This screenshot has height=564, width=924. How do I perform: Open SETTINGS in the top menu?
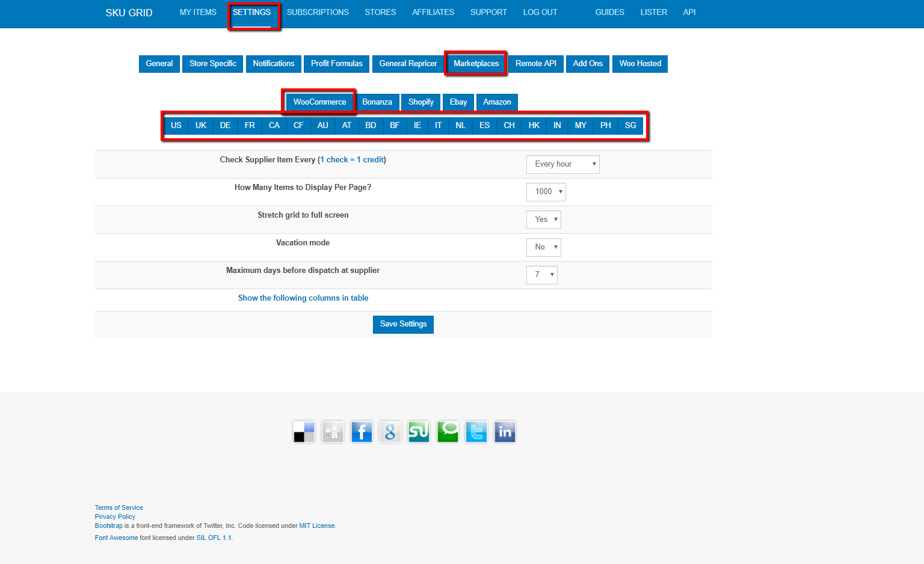(x=251, y=12)
